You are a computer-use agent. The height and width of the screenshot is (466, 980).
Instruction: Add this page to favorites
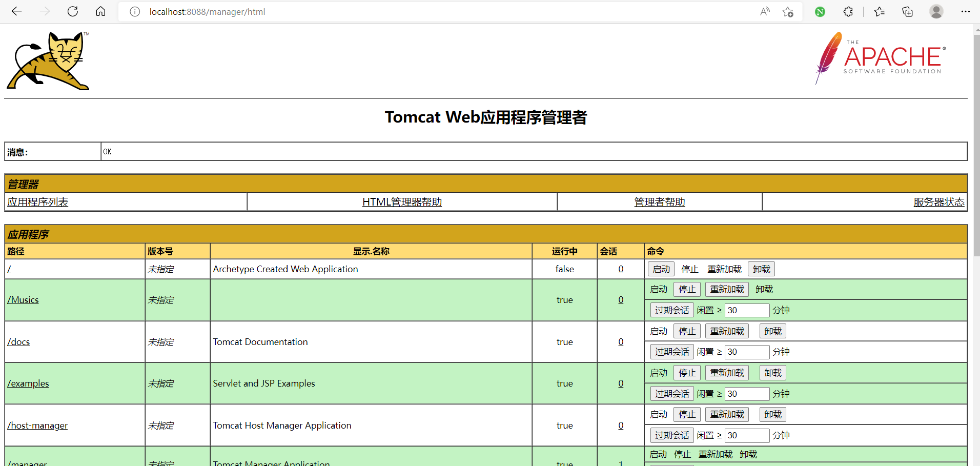(x=788, y=12)
